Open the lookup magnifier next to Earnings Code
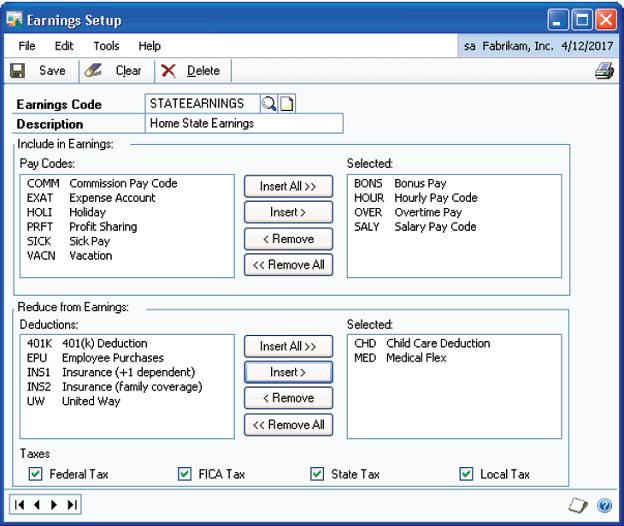Viewport: 624px width, 526px height. pos(269,103)
